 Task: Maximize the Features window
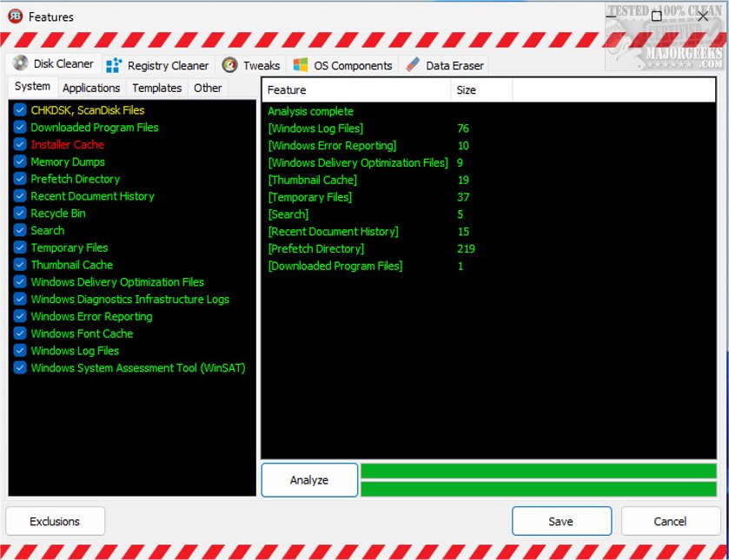coord(657,16)
